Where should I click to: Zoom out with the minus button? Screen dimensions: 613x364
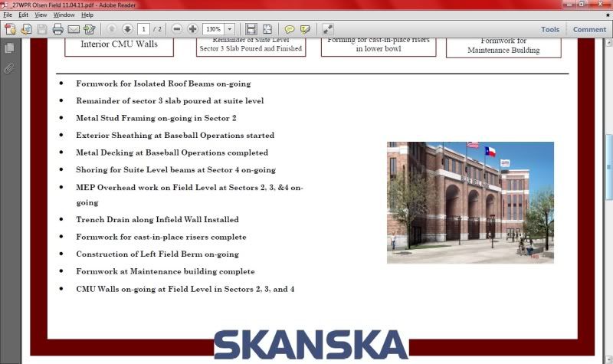[x=177, y=30]
